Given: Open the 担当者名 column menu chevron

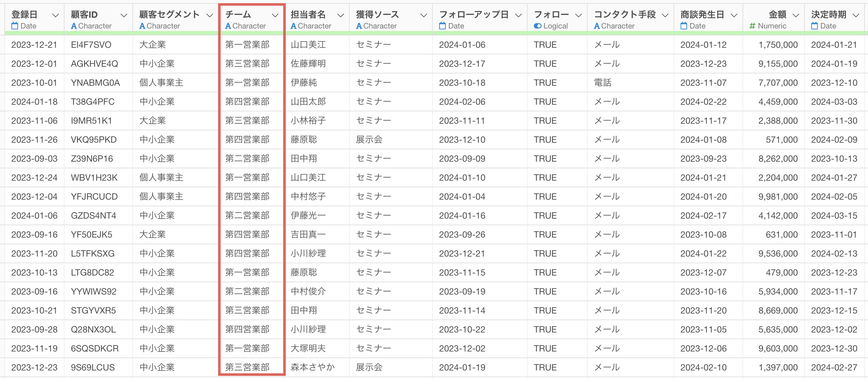Looking at the screenshot, I should [x=341, y=15].
